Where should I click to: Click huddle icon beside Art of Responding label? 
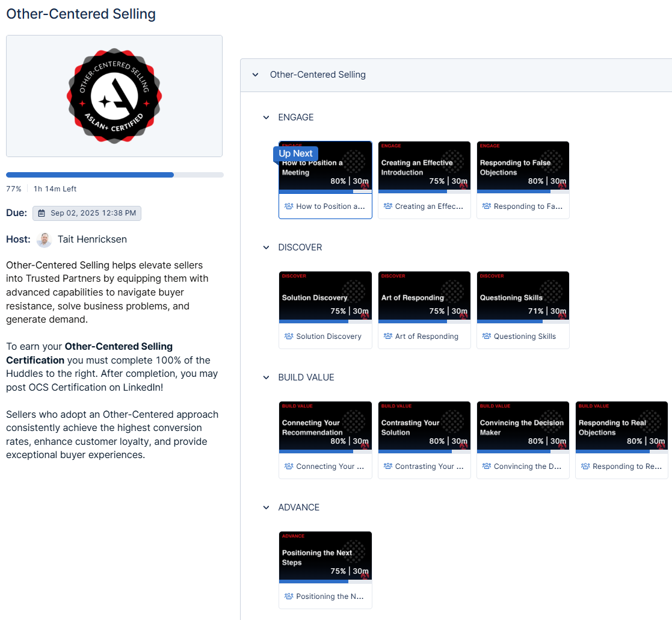pos(388,336)
